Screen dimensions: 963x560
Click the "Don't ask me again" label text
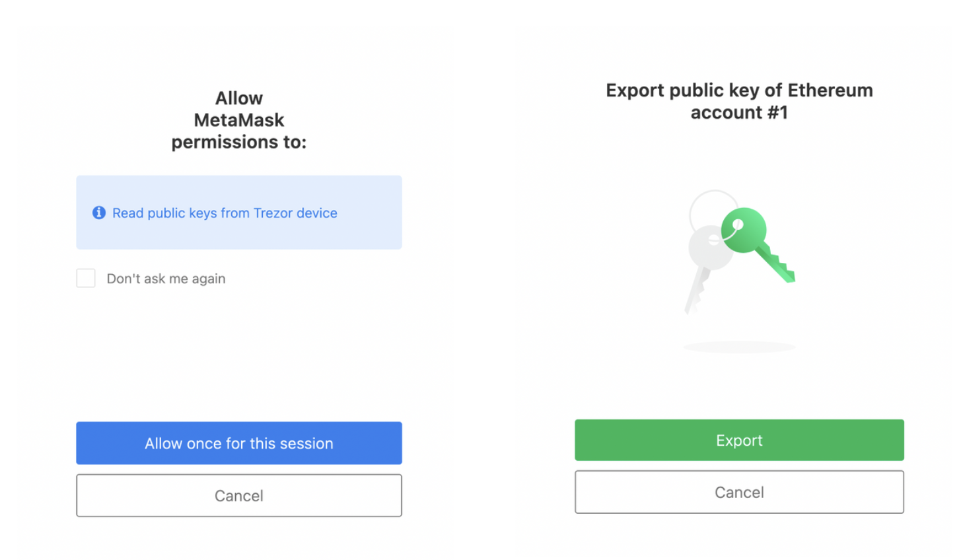click(x=166, y=279)
